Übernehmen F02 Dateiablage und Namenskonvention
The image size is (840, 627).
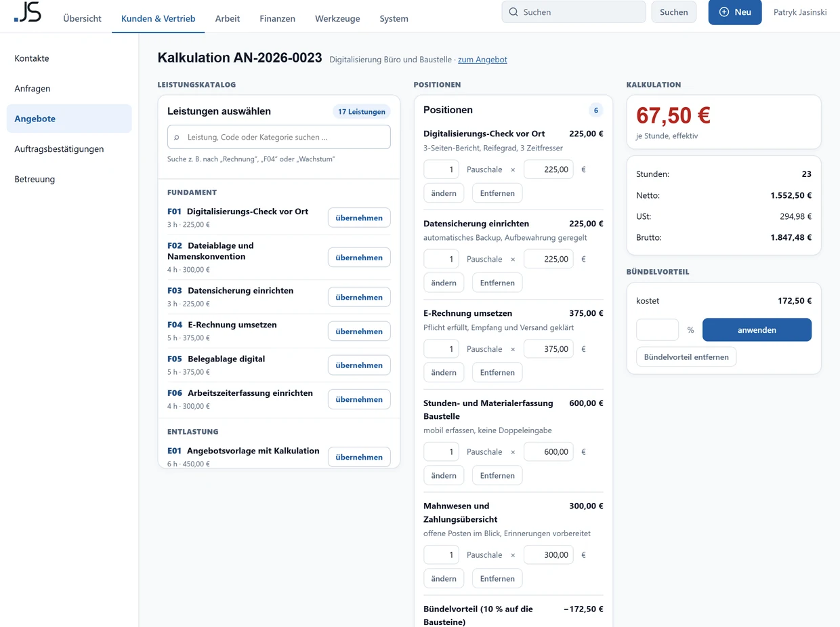359,258
